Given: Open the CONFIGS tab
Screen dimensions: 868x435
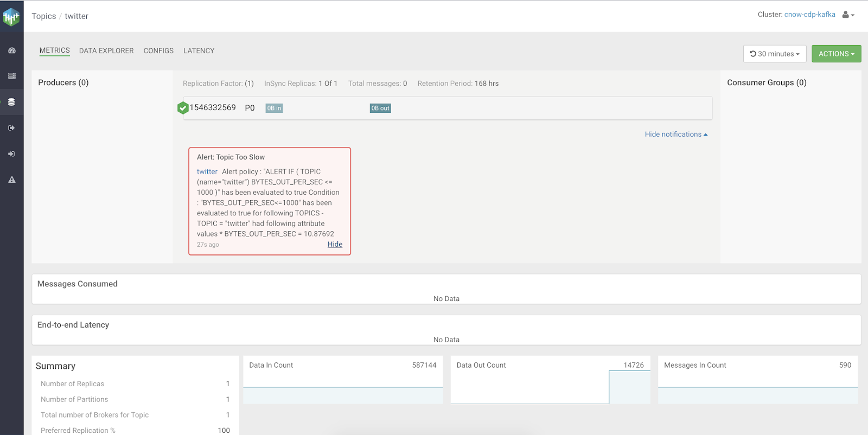Looking at the screenshot, I should tap(158, 50).
